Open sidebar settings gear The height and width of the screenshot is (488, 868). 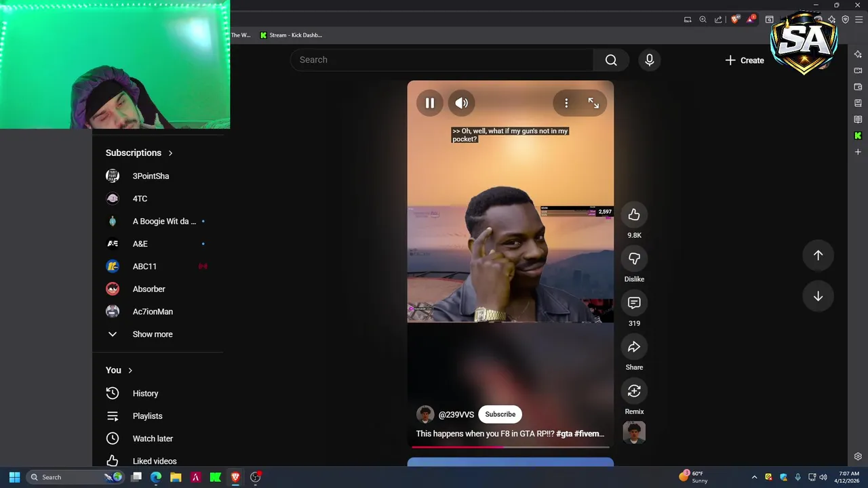tap(858, 457)
